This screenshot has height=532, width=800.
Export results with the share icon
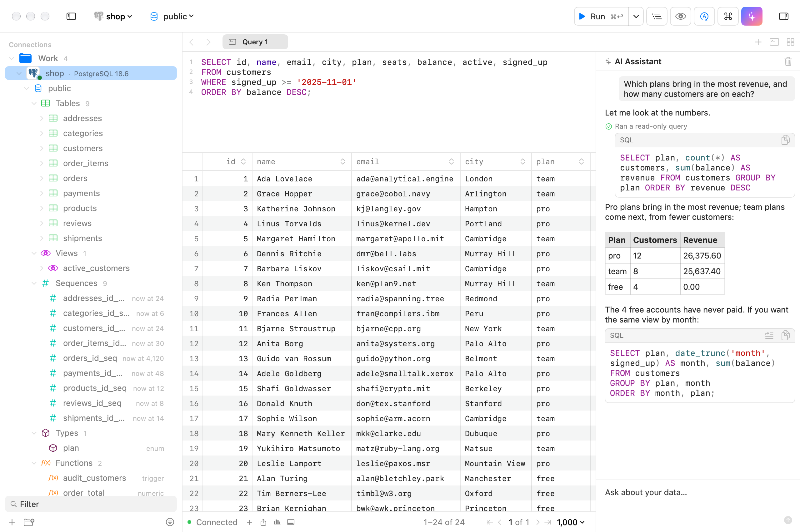(x=263, y=522)
